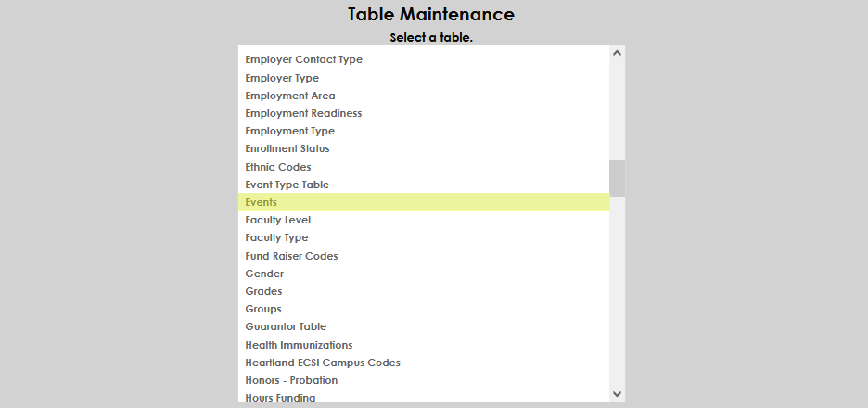Open Event Type Table entry
Image resolution: width=868 pixels, height=408 pixels.
(x=287, y=185)
